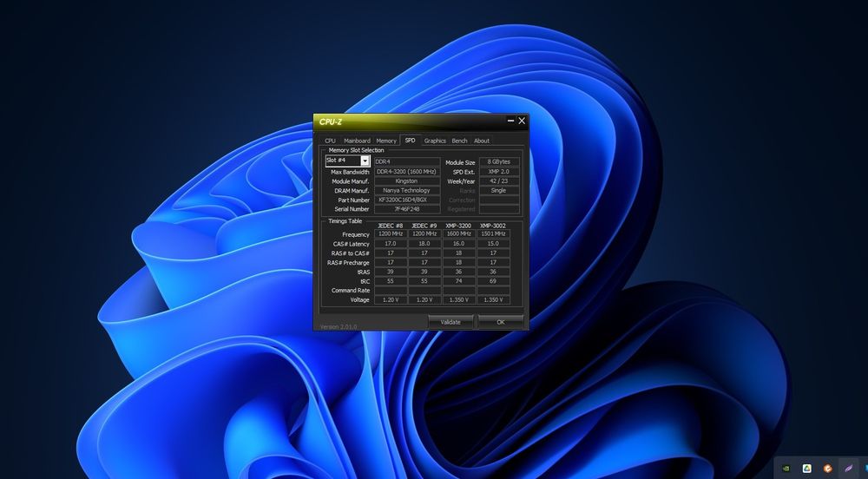Click the Kingston module manufacturer field

pyautogui.click(x=407, y=180)
